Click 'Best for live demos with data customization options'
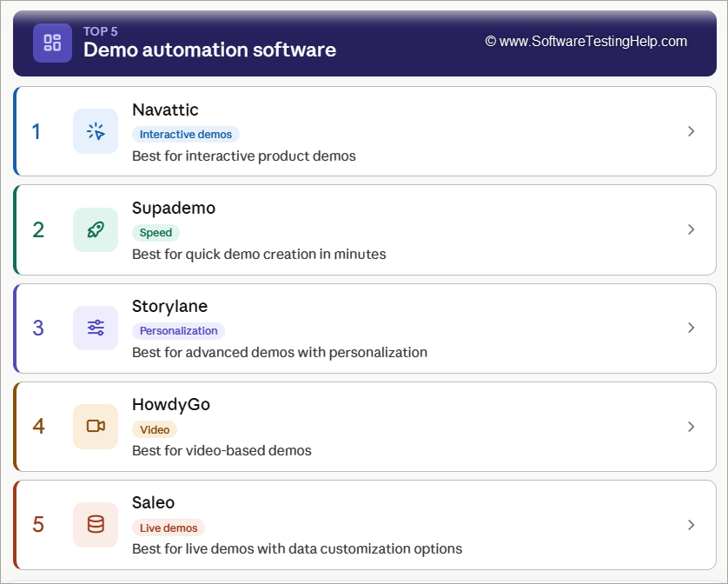This screenshot has height=584, width=728. point(297,549)
